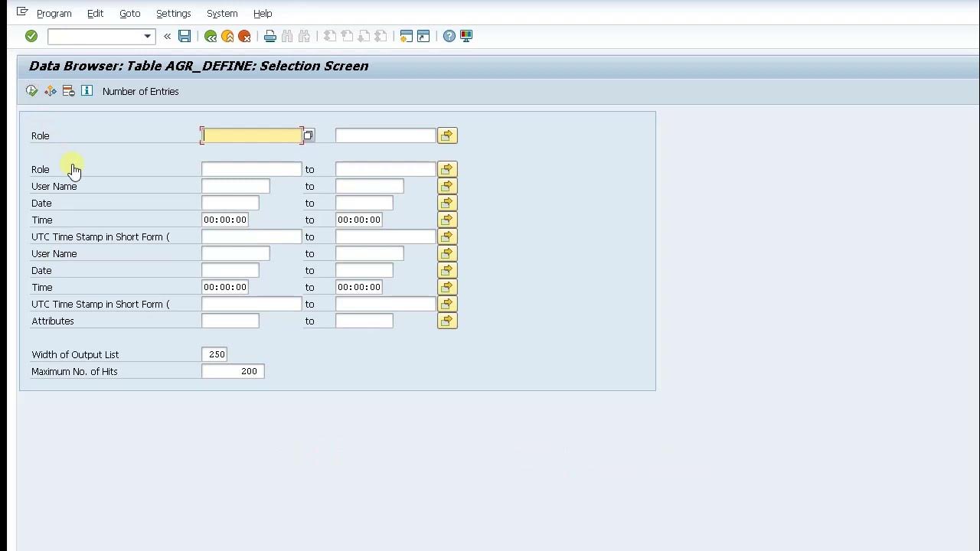Click the highlighted yellow Role input field

tap(252, 135)
